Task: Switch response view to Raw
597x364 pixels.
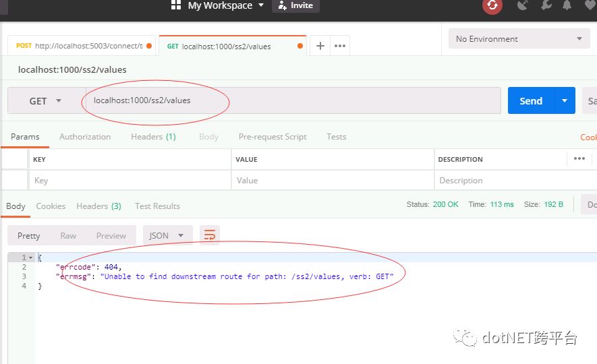Action: (x=68, y=236)
